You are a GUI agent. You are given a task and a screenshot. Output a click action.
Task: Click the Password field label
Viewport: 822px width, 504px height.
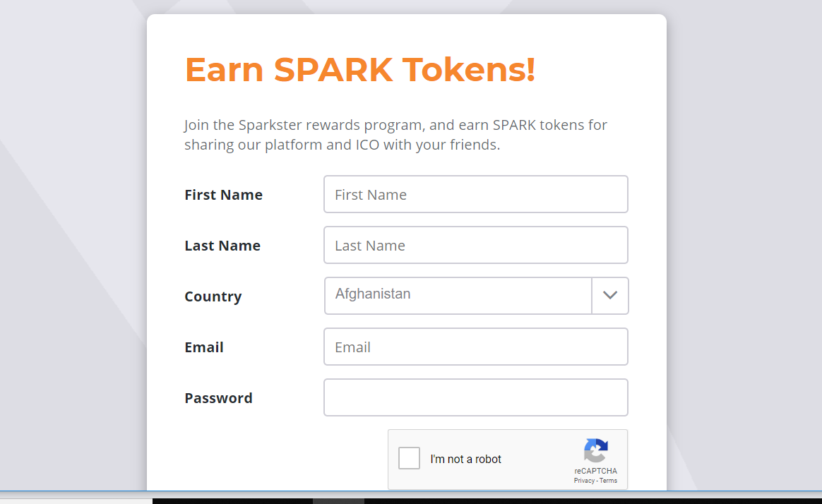click(x=218, y=398)
